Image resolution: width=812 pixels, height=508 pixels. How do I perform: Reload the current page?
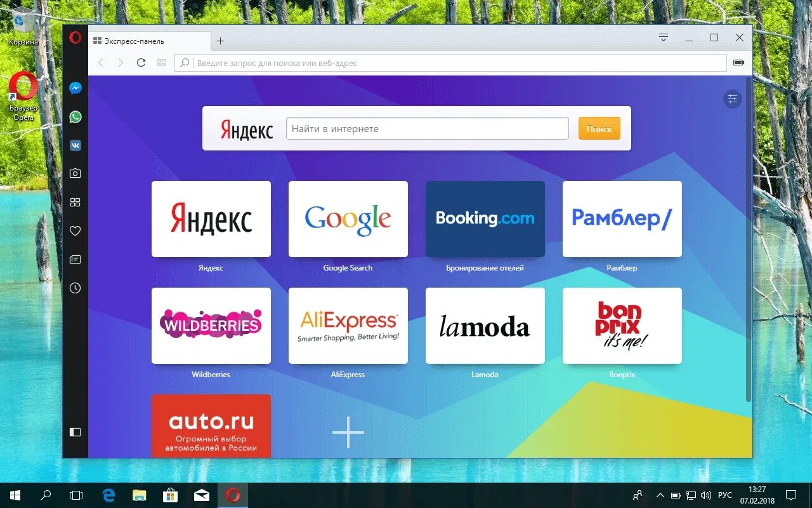(x=141, y=63)
